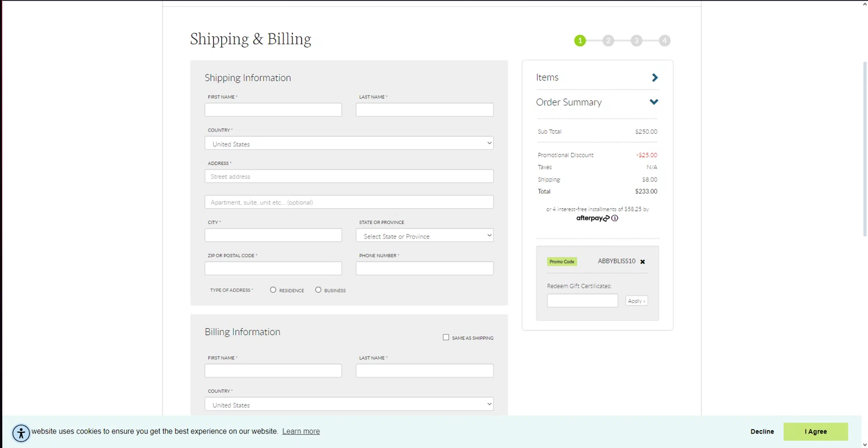
Task: Click the Redeem Gift Certificates field
Action: coord(582,301)
